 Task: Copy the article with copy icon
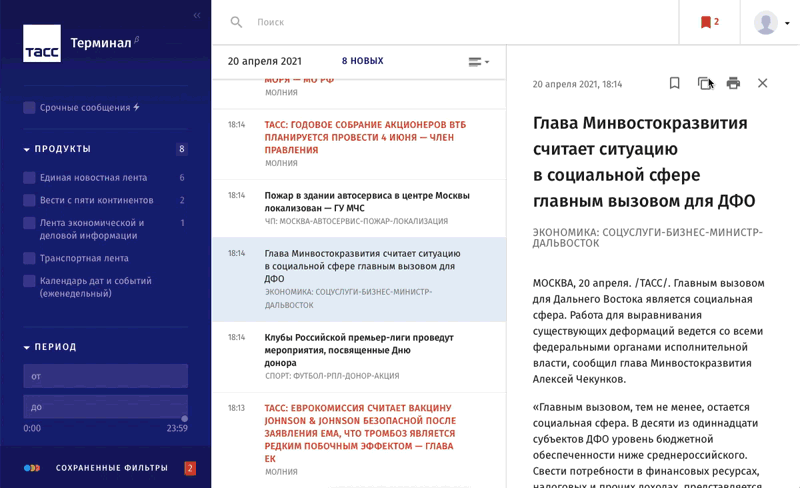tap(705, 83)
